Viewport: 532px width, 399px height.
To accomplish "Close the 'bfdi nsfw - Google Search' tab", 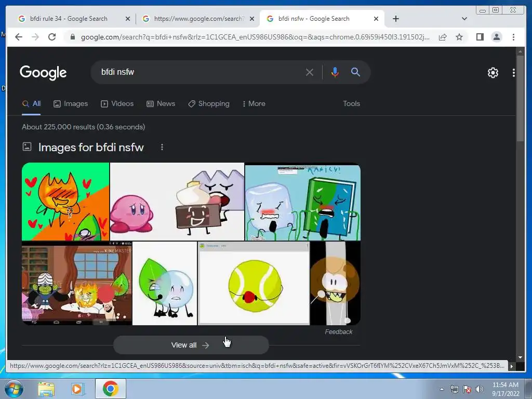I will point(376,19).
